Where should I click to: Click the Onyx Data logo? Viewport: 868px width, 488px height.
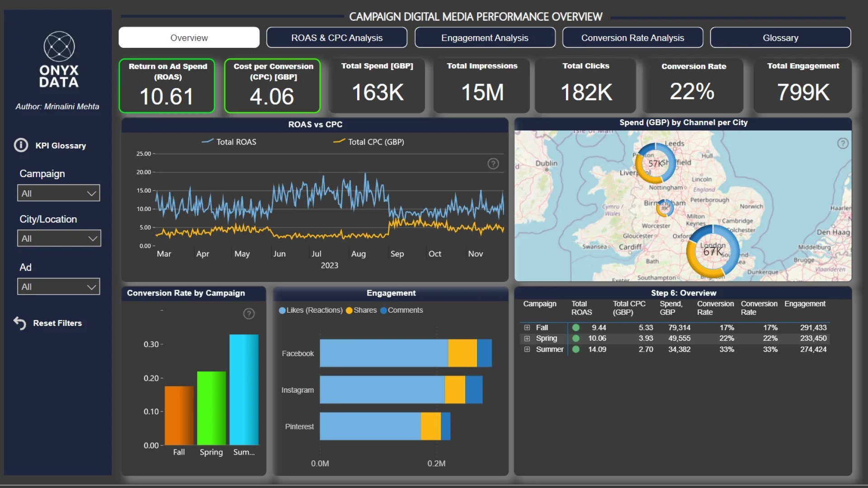(x=59, y=59)
